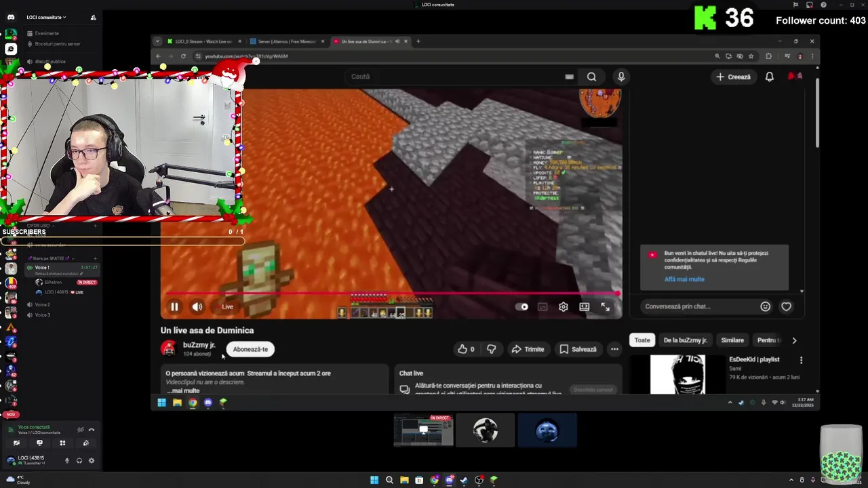Toggle Discord noise suppression icon
868x488 pixels.
80,430
